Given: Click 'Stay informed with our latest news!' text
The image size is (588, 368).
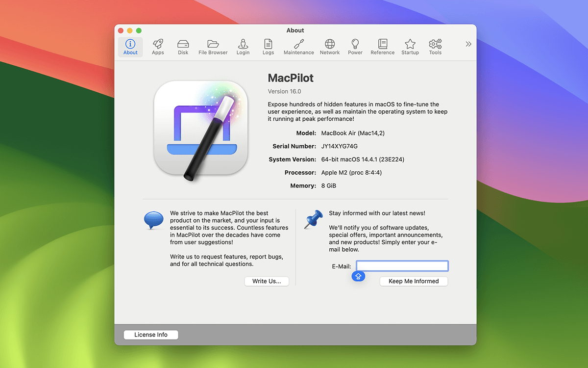Looking at the screenshot, I should (377, 213).
